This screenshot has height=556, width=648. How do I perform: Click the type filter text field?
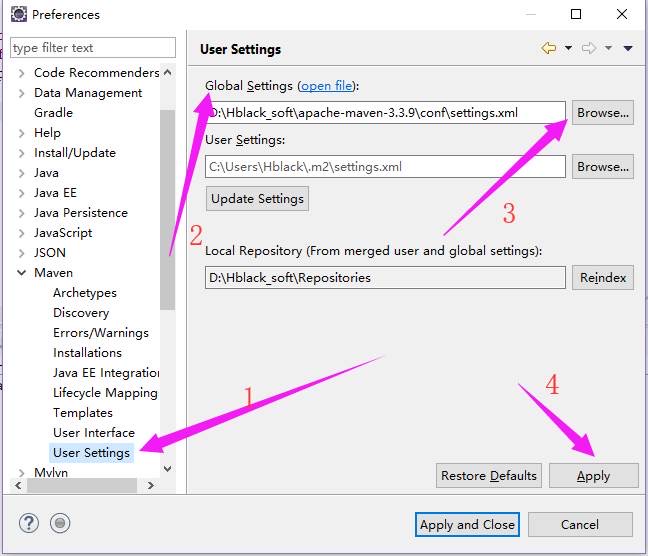[92, 48]
